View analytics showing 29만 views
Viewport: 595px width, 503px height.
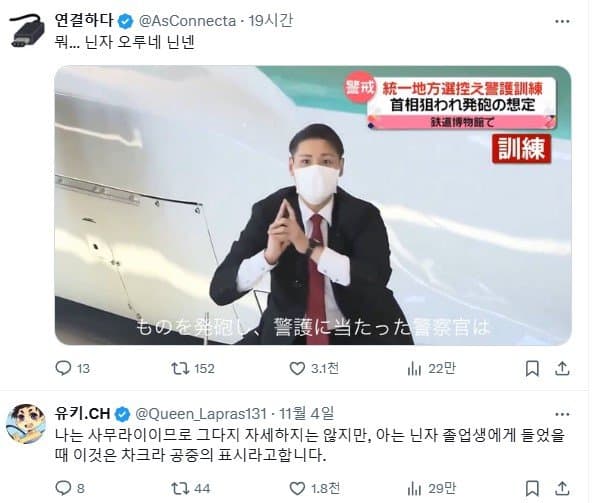(x=431, y=488)
